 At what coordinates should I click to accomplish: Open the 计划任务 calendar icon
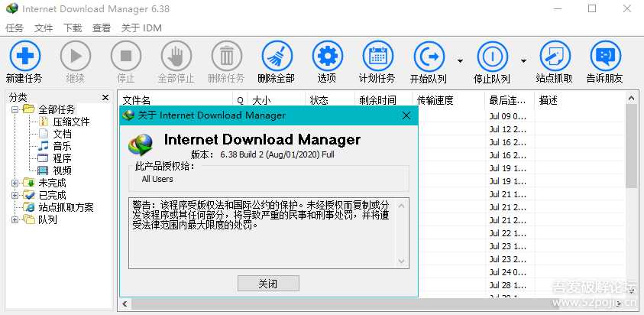(377, 56)
